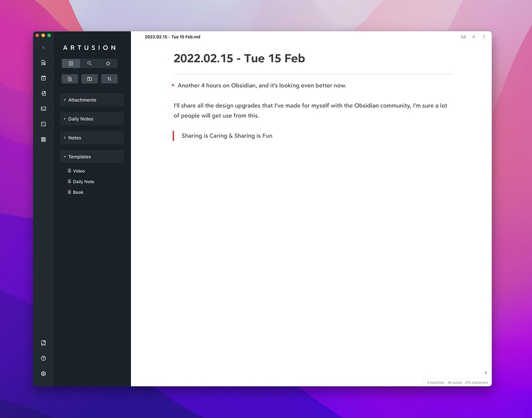This screenshot has height=418, width=532.
Task: Expand the Daily Notes folder
Action: point(81,119)
